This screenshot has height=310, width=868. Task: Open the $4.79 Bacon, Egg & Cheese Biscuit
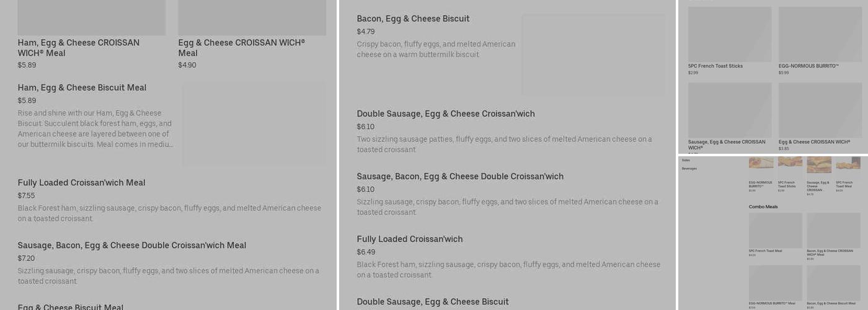tap(413, 19)
